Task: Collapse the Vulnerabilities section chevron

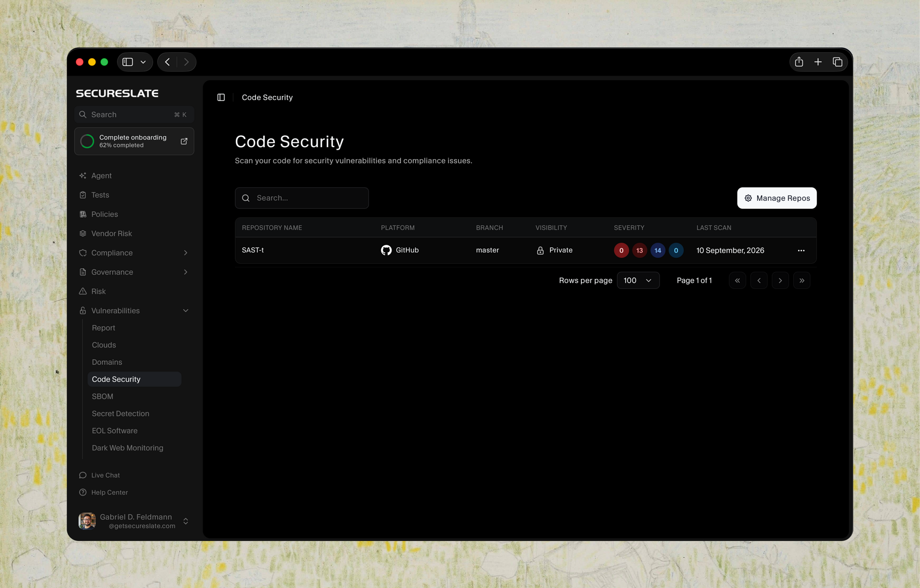Action: click(185, 311)
